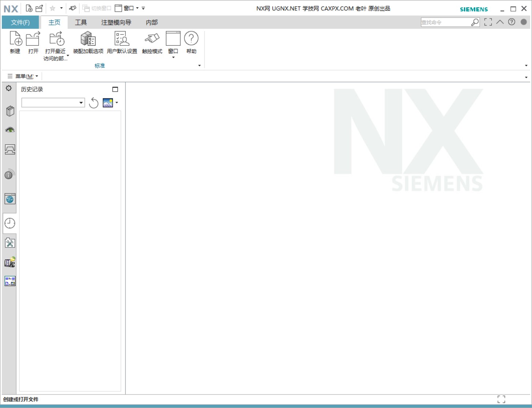Open 用户默认设置 customer defaults
532x408 pixels.
click(x=122, y=42)
